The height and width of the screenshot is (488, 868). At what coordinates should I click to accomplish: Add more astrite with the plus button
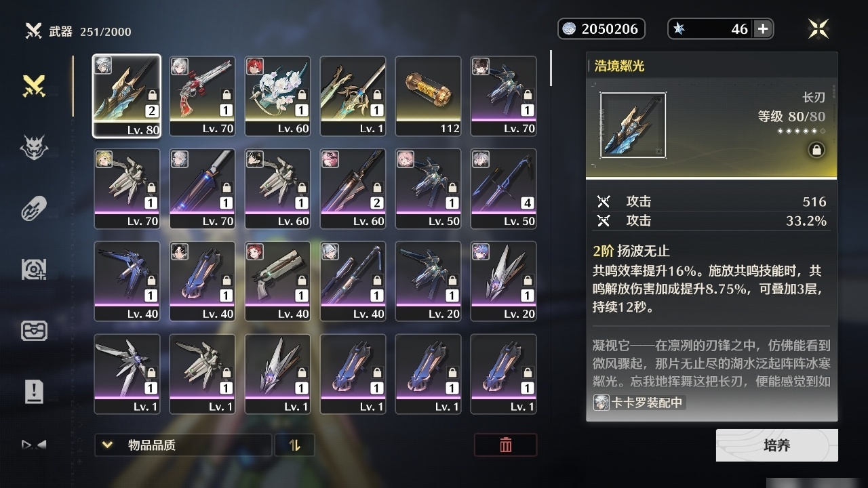(x=763, y=28)
